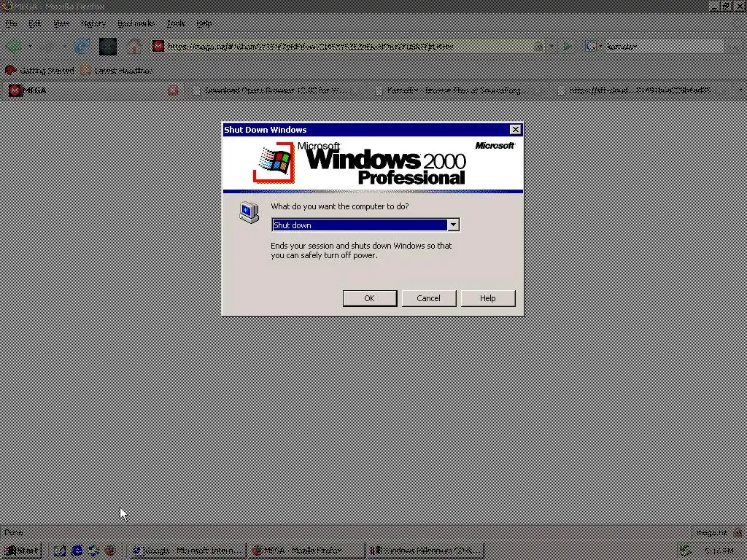The height and width of the screenshot is (560, 747).
Task: Click the computer icon beside the shutdown question
Action: click(x=249, y=212)
